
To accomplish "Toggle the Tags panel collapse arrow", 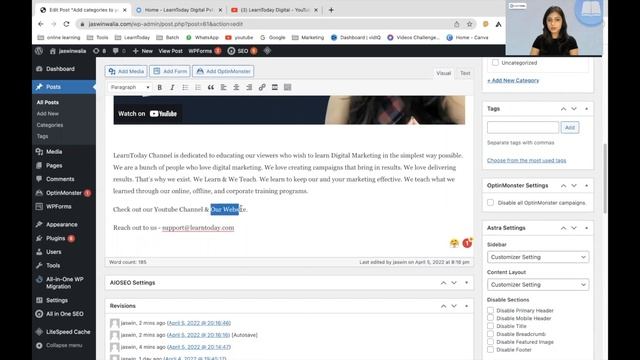I will tap(586, 109).
